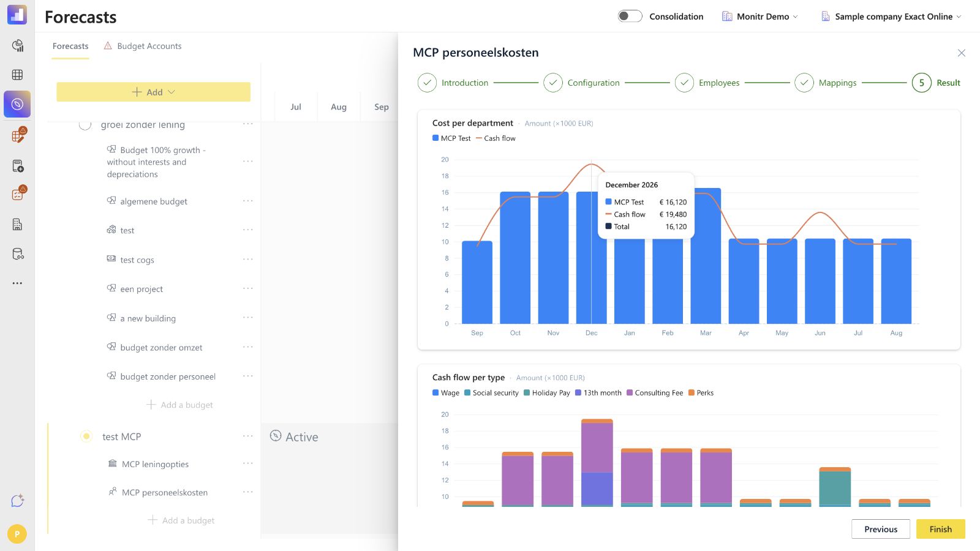Click the icon next to budget zonder personeel
This screenshot has width=980, height=551.
(111, 376)
